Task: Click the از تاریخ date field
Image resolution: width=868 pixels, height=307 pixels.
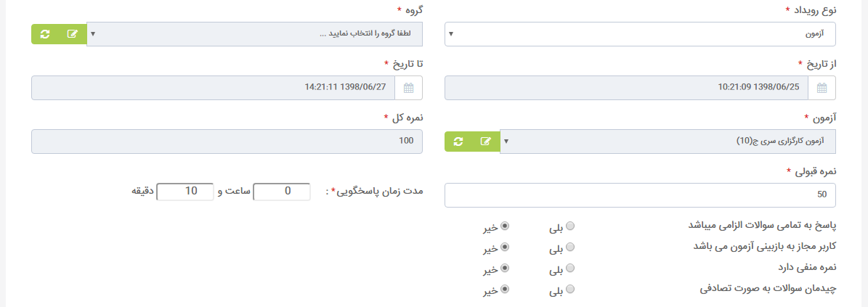Action: (627, 88)
